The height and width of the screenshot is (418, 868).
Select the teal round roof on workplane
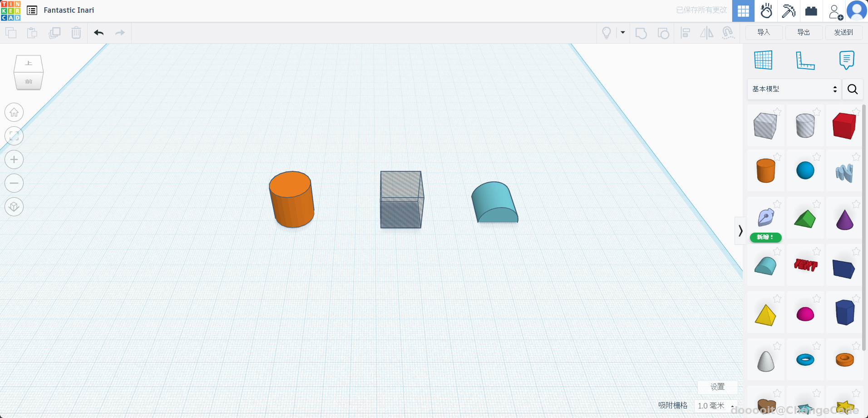pyautogui.click(x=494, y=202)
